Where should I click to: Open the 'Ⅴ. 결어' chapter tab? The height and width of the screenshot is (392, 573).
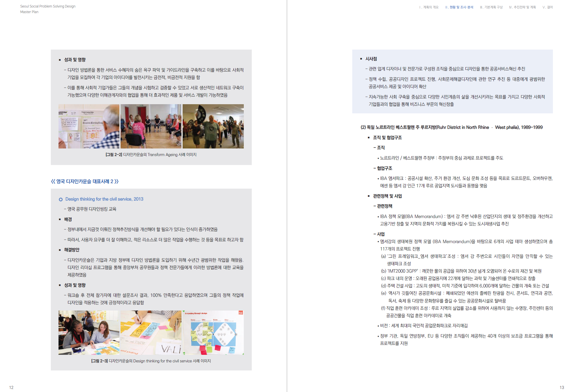pos(547,7)
